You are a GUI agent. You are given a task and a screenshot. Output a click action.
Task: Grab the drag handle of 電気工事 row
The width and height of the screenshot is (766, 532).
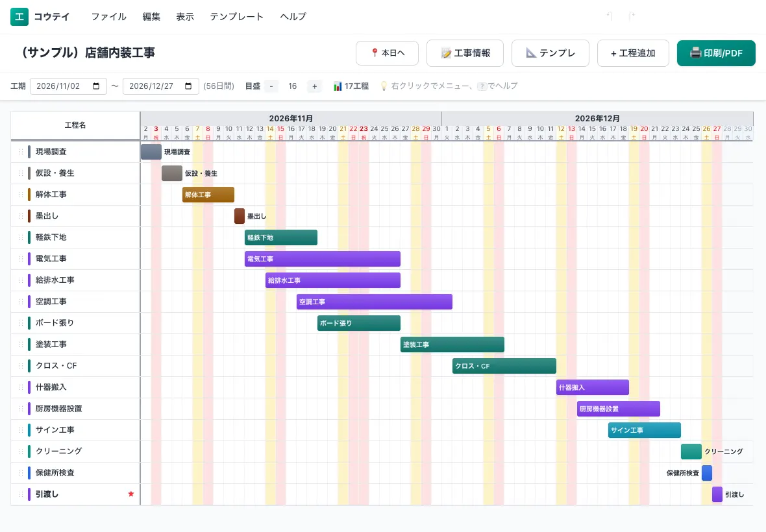(x=21, y=259)
